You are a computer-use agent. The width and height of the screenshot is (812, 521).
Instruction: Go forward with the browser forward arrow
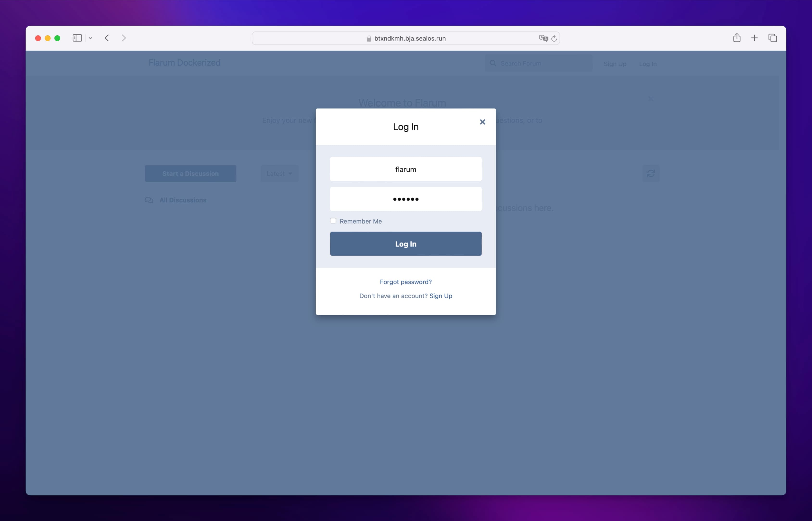124,38
